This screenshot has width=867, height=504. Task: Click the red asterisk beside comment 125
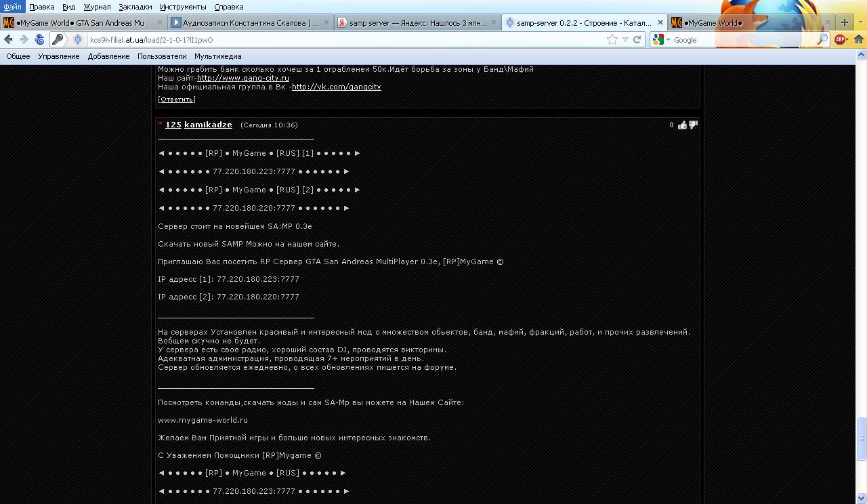click(161, 124)
